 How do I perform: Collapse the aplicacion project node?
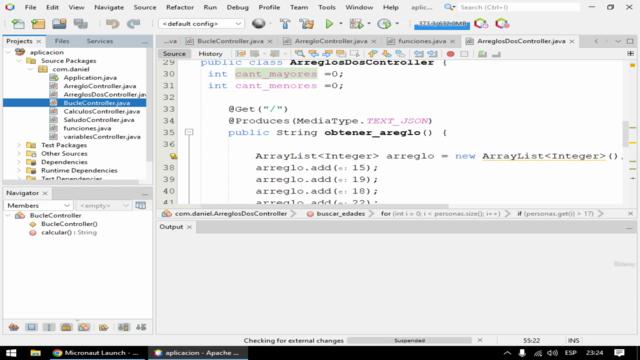point(8,52)
